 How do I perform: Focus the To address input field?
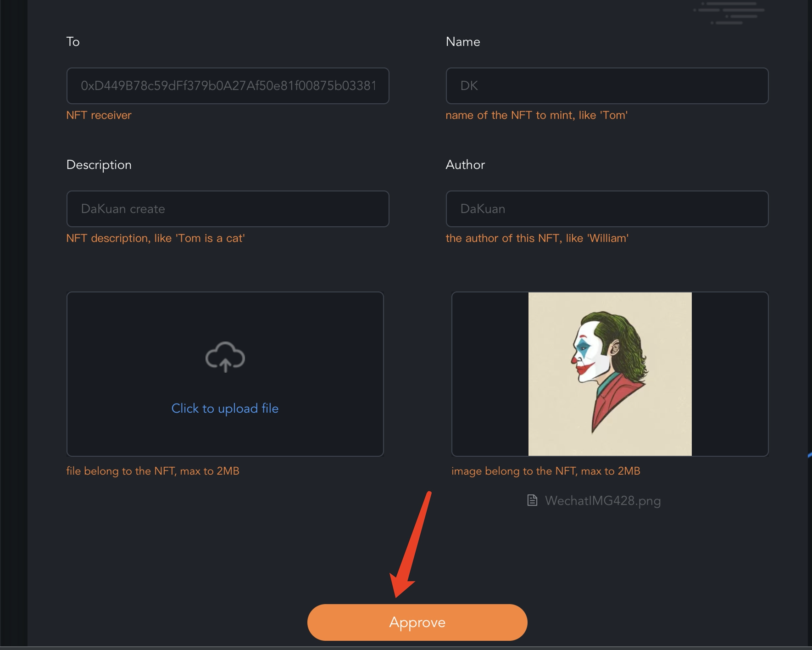(228, 86)
